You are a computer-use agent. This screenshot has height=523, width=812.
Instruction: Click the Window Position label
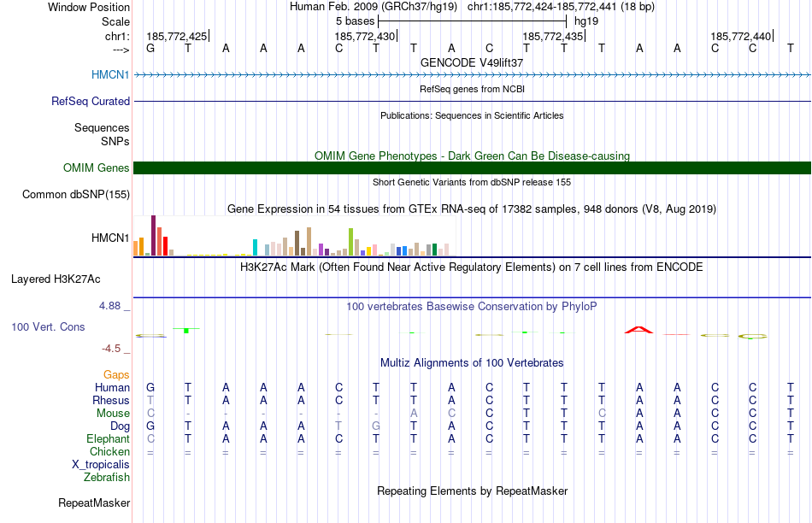(89, 7)
